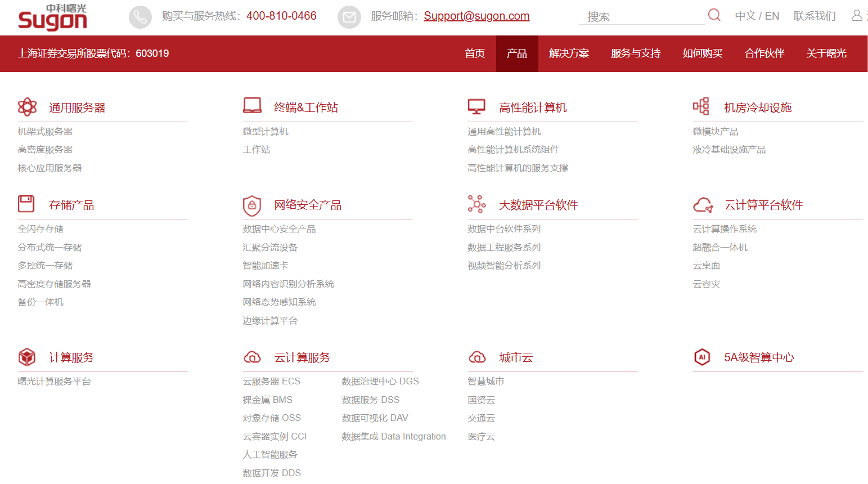Open the 5A级智算中心 heading link
The image size is (868, 484).
click(x=759, y=357)
